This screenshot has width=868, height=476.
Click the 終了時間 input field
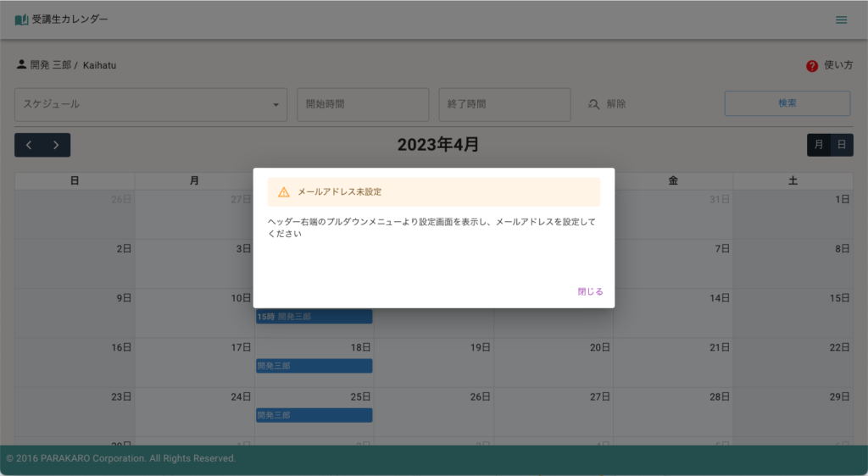point(504,104)
